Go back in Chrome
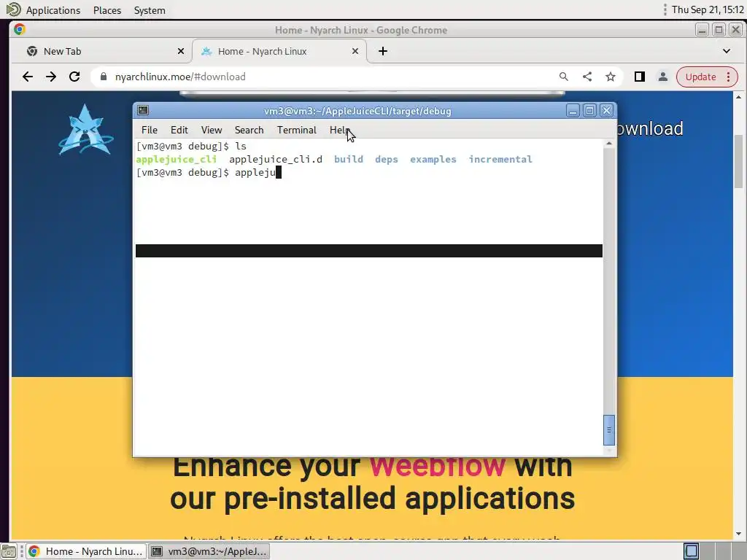This screenshot has width=747, height=560. (x=28, y=77)
